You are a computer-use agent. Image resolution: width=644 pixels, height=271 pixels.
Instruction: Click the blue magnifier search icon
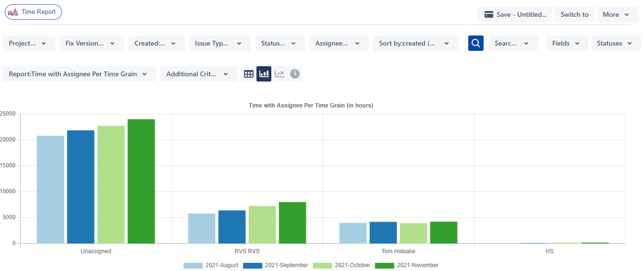coord(475,43)
